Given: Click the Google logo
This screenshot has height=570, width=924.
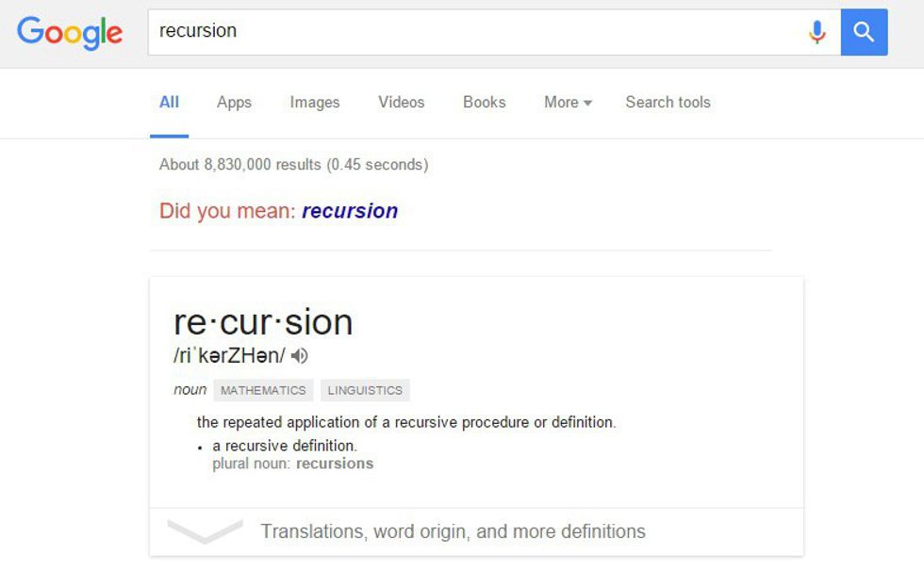Looking at the screenshot, I should pyautogui.click(x=70, y=33).
